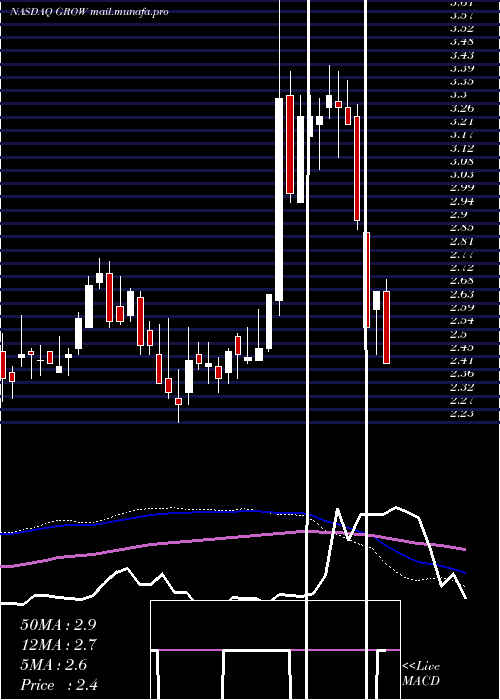Click the 3.43 price axis label
This screenshot has width=500, height=700.
coord(462,55)
